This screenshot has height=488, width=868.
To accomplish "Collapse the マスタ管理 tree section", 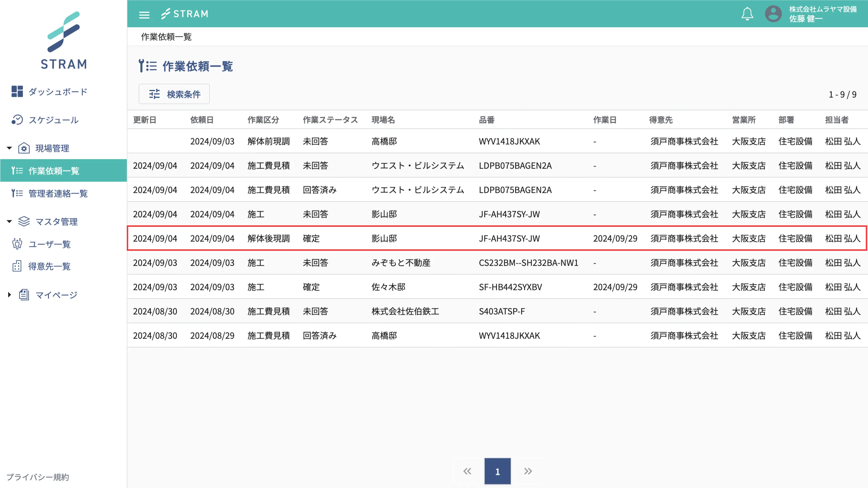I will pos(9,221).
